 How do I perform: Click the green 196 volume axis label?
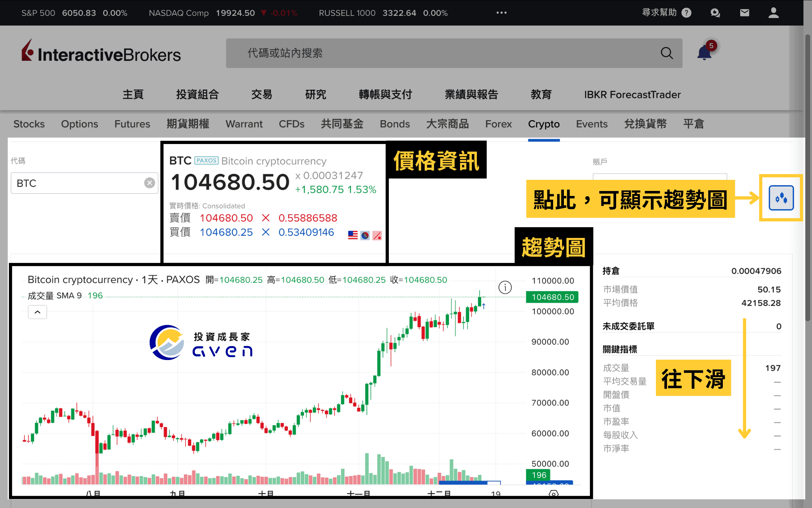click(538, 475)
